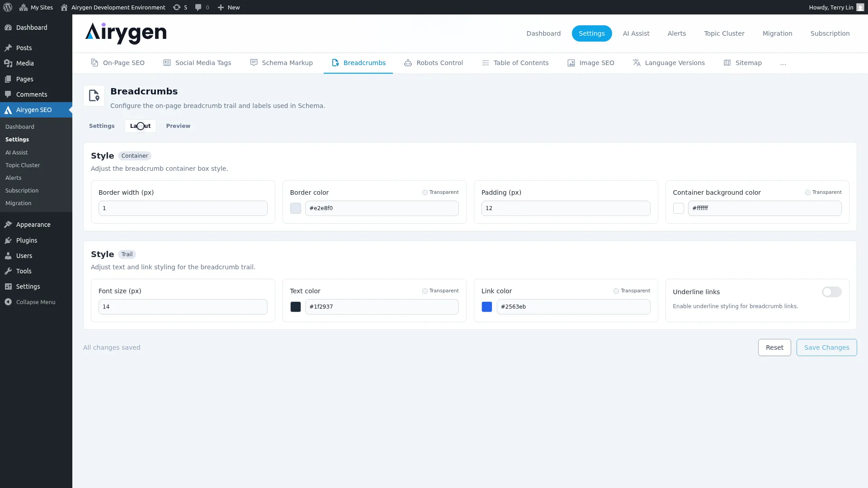Click the Breadcrumbs page header icon

(94, 96)
